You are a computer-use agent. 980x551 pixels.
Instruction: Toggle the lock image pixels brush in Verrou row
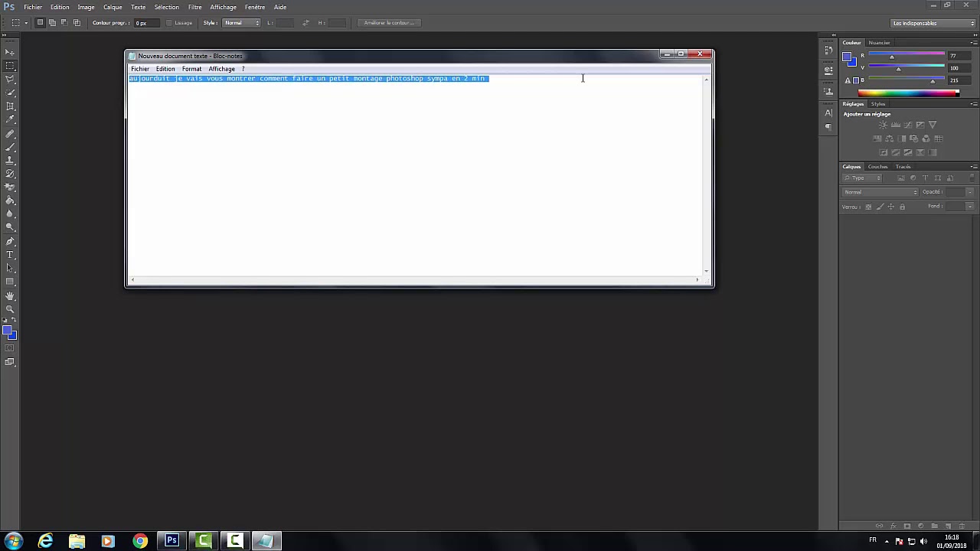[x=880, y=205]
